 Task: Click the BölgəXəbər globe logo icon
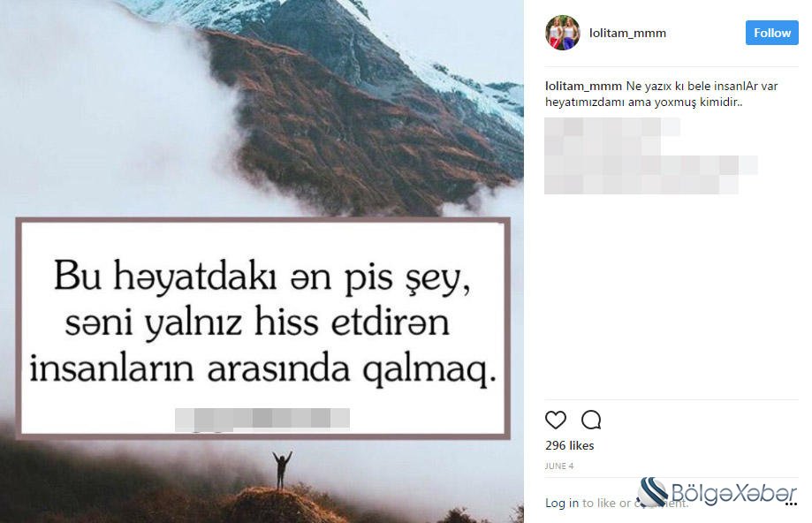654,491
